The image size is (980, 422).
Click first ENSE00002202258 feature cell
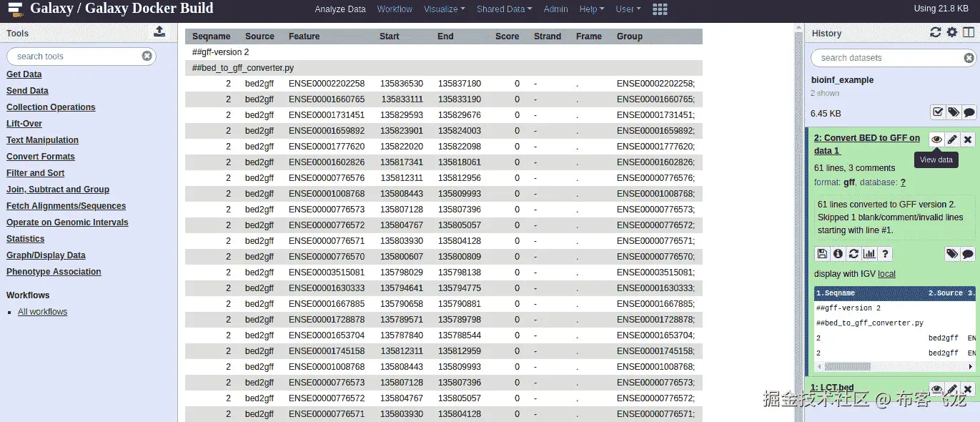[x=327, y=84]
